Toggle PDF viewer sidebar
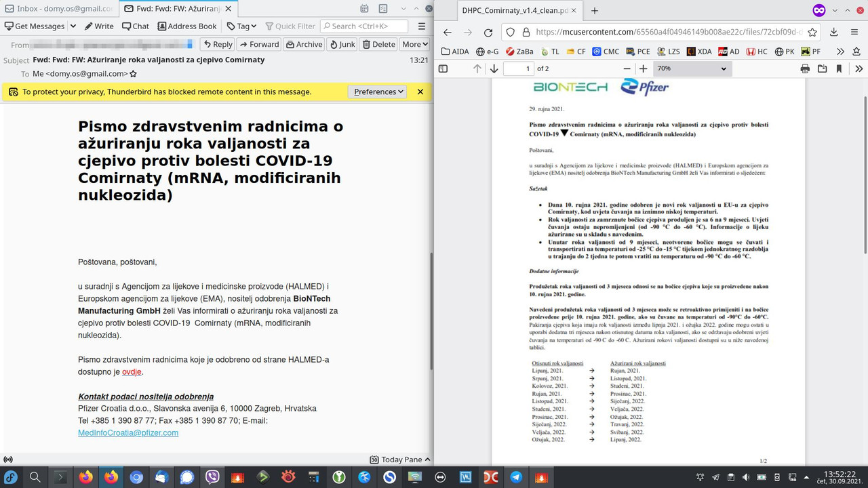868x488 pixels. point(443,68)
